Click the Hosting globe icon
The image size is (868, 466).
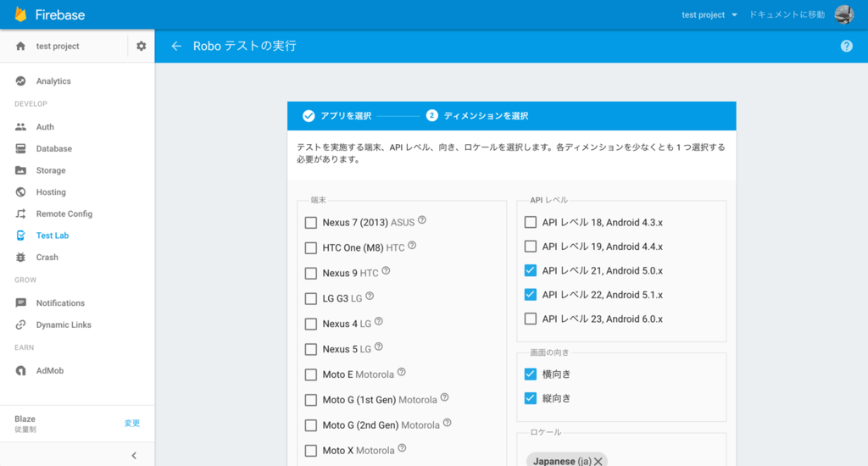20,192
